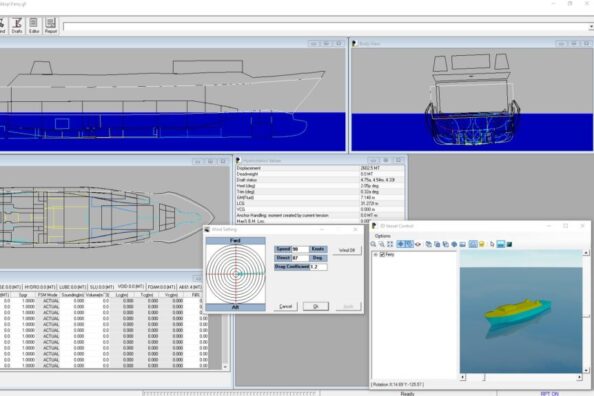Click the fit-to-view arrows icon in 3D toolbar
Viewport: 594px width, 396px height.
390,244
